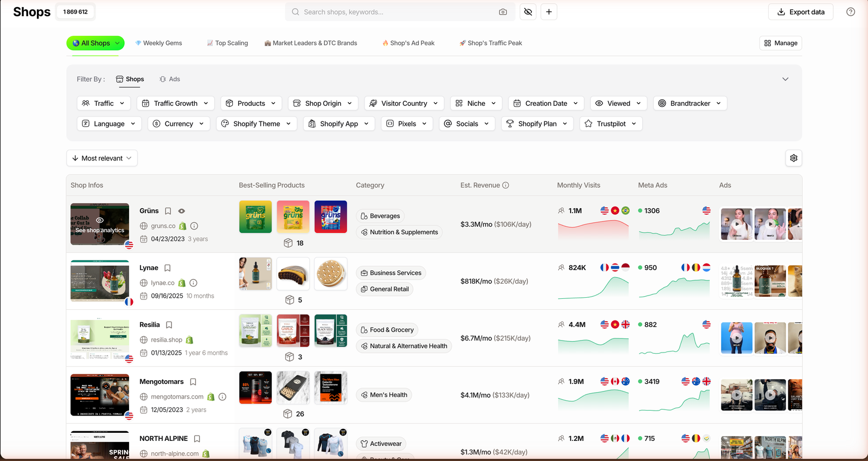Open first Grüns best-selling product thumbnail
The image size is (868, 461).
(x=256, y=217)
